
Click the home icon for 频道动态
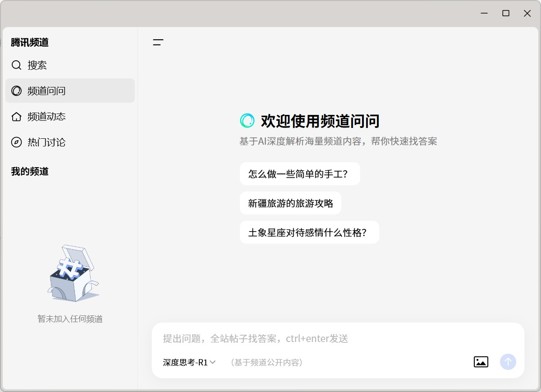16,117
